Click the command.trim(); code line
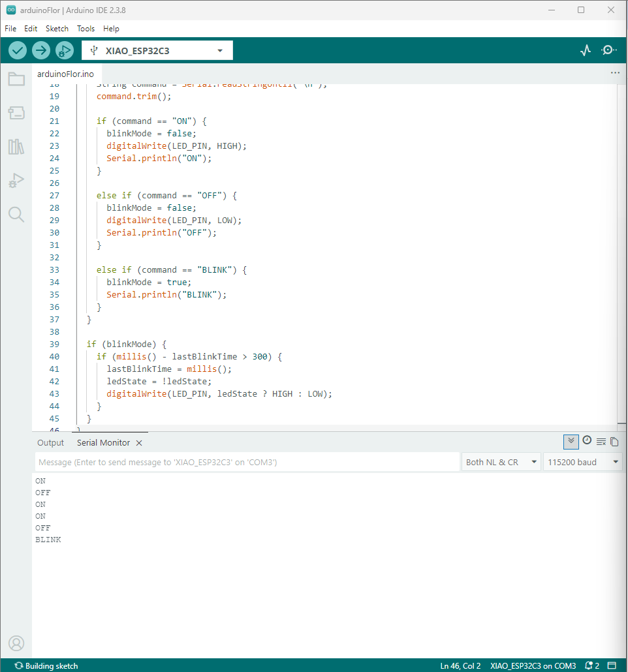The image size is (628, 672). pos(134,97)
